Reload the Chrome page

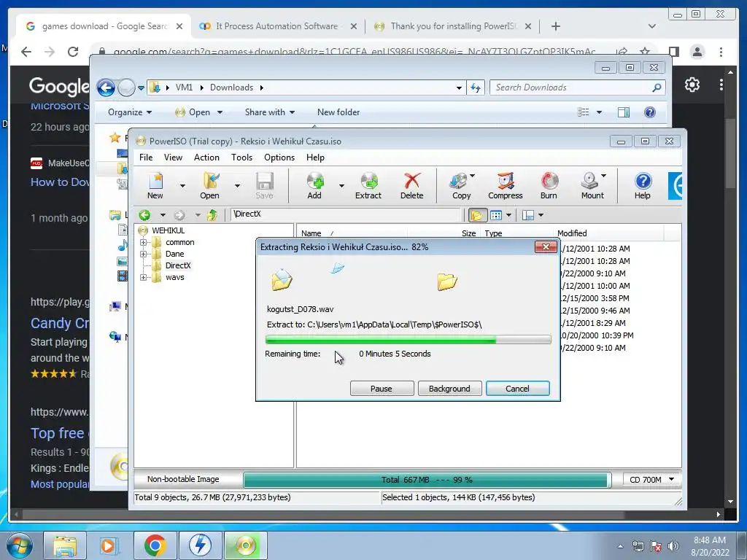[x=73, y=52]
